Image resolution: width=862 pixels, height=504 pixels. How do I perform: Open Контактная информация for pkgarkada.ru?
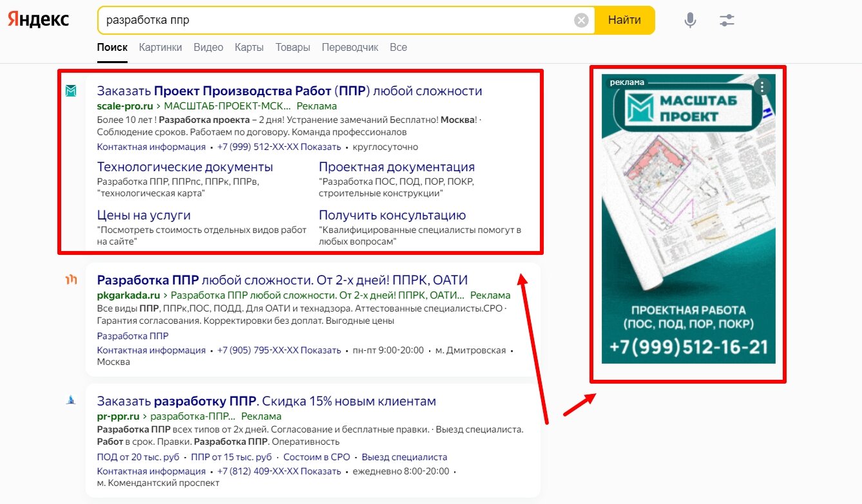[x=151, y=350]
